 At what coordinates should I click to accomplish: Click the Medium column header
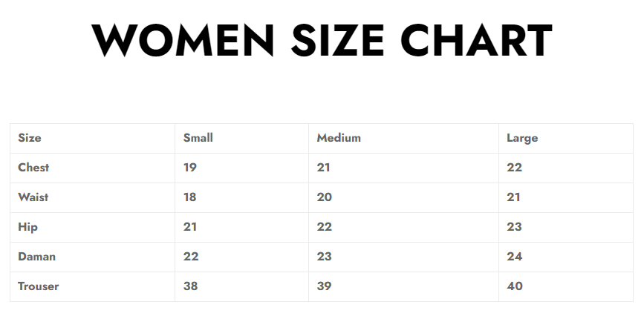339,138
